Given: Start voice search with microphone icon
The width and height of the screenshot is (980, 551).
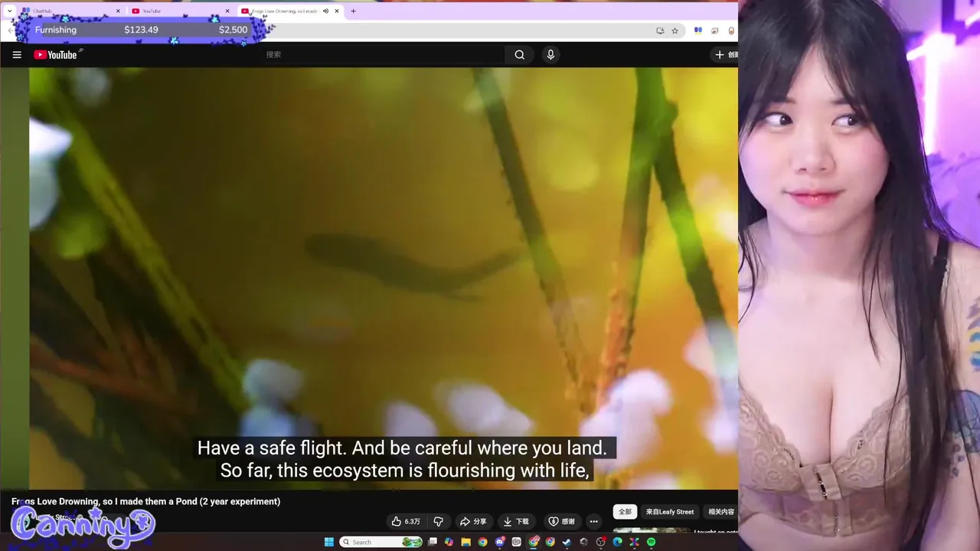Looking at the screenshot, I should [x=550, y=54].
